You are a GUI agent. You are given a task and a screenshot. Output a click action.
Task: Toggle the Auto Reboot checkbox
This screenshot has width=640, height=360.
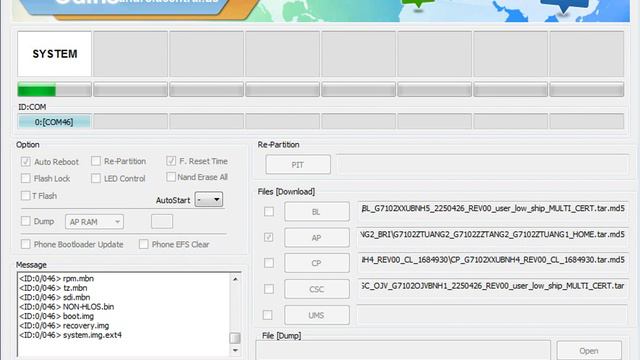click(26, 162)
